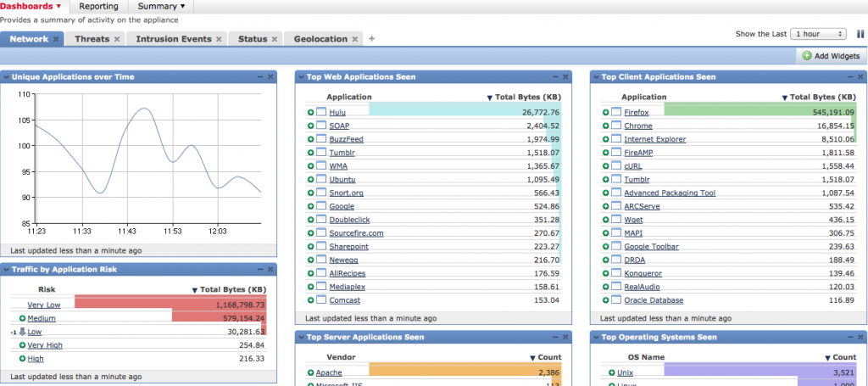
Task: Open the Show the Last time range dropdown
Action: click(x=817, y=34)
